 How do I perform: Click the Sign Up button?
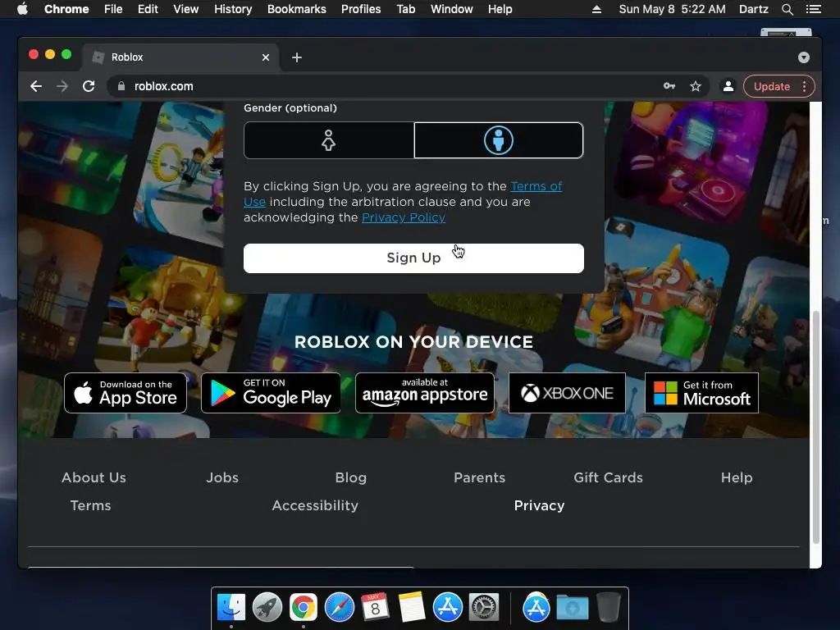coord(413,258)
